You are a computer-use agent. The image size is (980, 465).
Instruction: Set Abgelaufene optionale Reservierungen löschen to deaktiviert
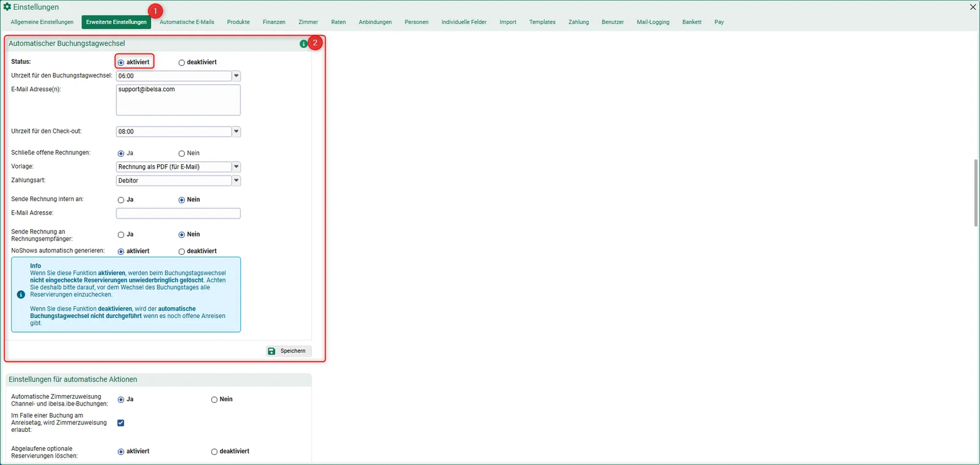214,452
